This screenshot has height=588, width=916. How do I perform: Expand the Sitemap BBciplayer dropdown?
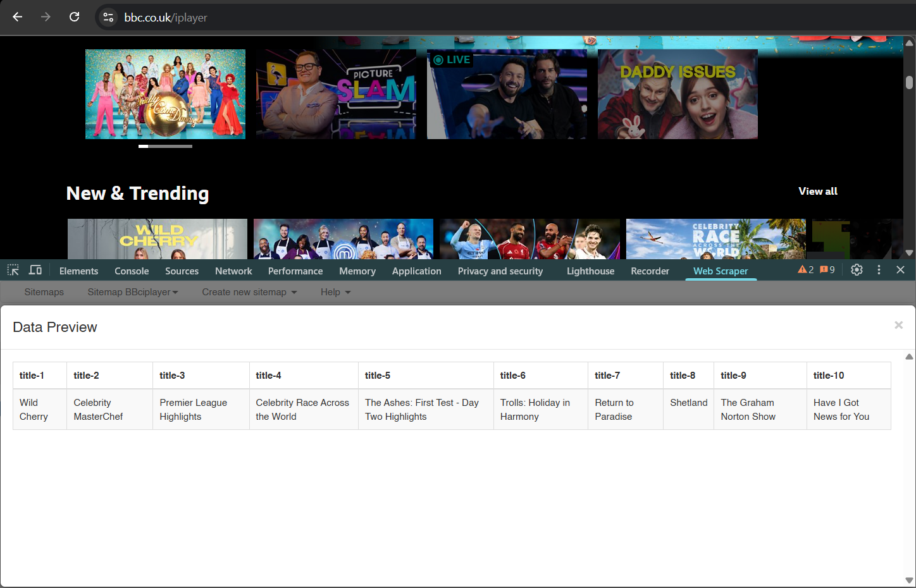pyautogui.click(x=133, y=292)
